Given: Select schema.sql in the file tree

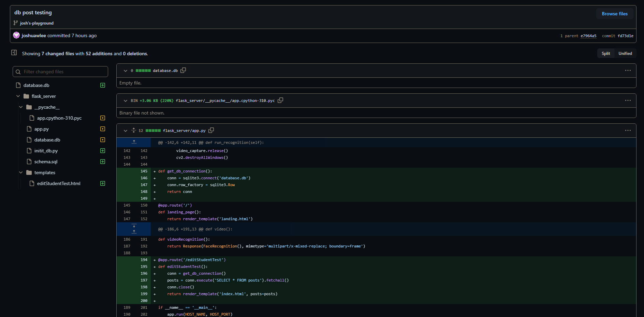Looking at the screenshot, I should [46, 162].
